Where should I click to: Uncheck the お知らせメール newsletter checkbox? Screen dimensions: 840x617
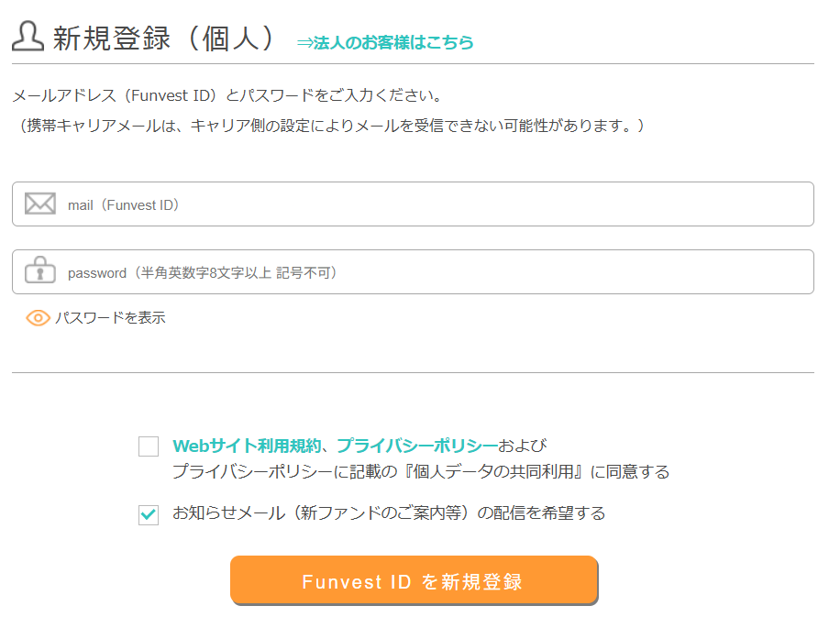149,514
